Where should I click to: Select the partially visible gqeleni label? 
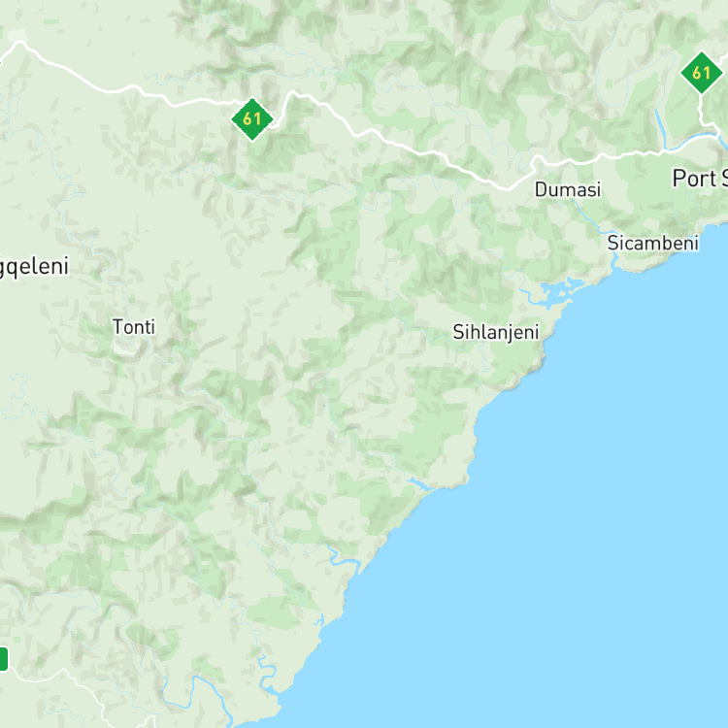coord(34,267)
